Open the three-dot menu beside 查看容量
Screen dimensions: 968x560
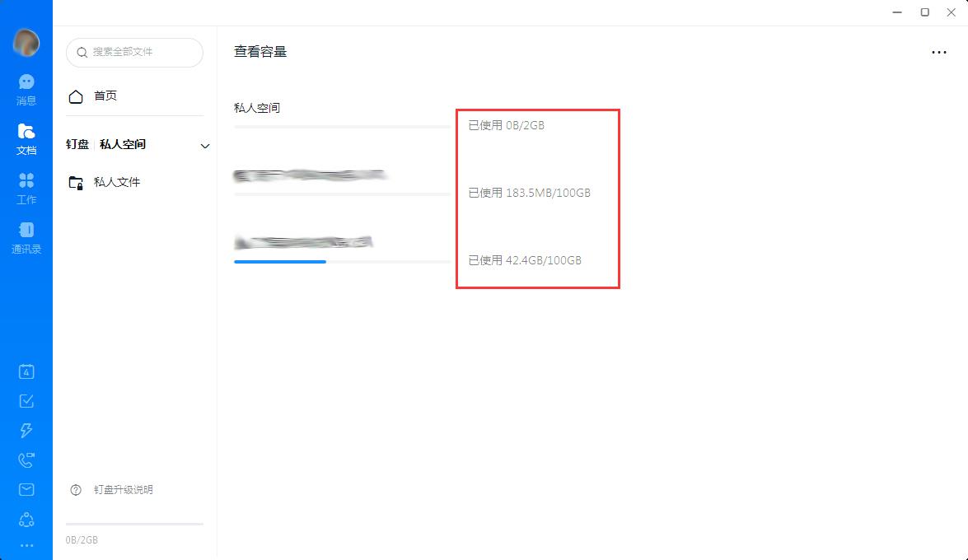(x=939, y=53)
